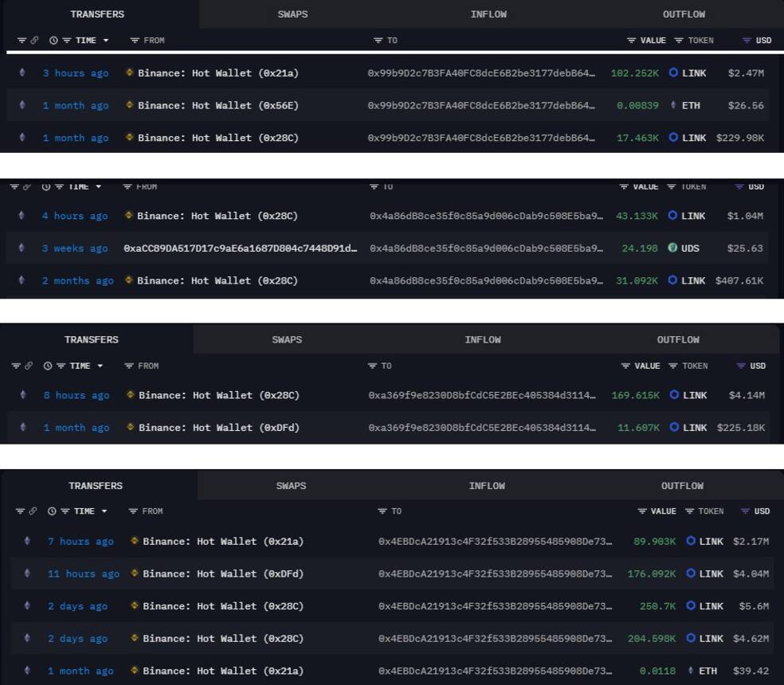784x685 pixels.
Task: Open the 11 hours ago transaction link
Action: (x=84, y=573)
